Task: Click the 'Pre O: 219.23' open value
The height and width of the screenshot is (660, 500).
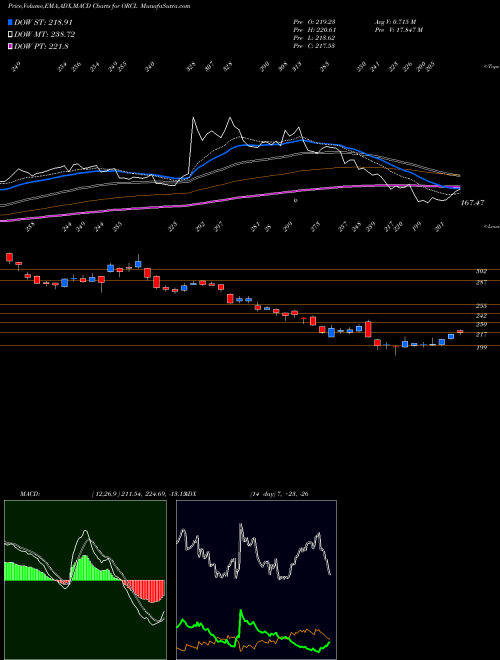Action: click(314, 21)
